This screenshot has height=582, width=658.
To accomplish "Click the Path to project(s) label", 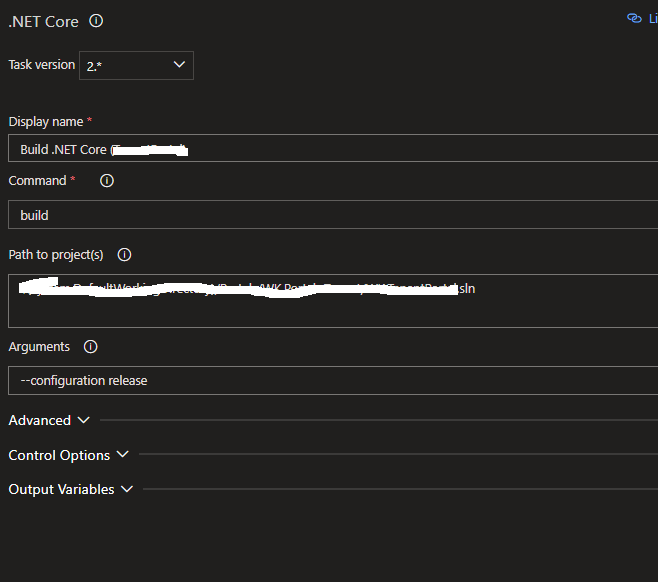I will pyautogui.click(x=56, y=255).
